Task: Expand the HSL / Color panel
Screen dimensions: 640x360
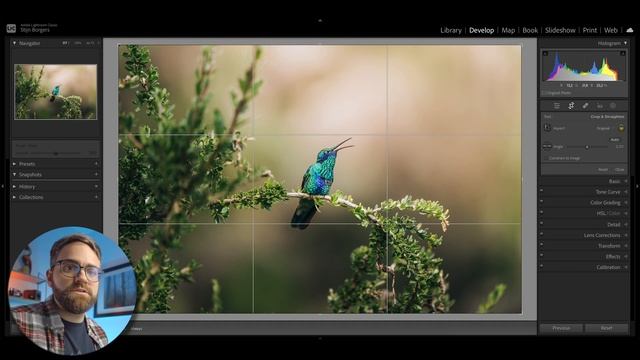Action: (626, 213)
